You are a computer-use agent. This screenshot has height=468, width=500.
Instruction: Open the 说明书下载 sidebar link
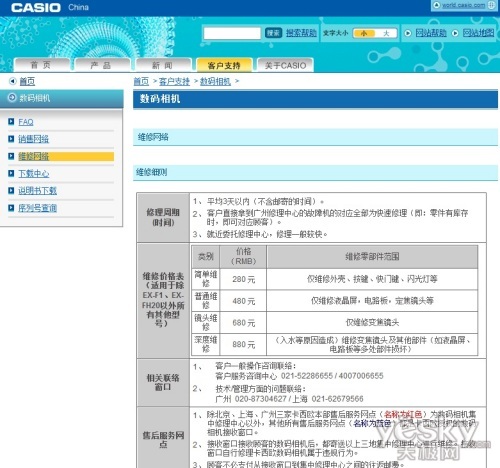coord(37,191)
